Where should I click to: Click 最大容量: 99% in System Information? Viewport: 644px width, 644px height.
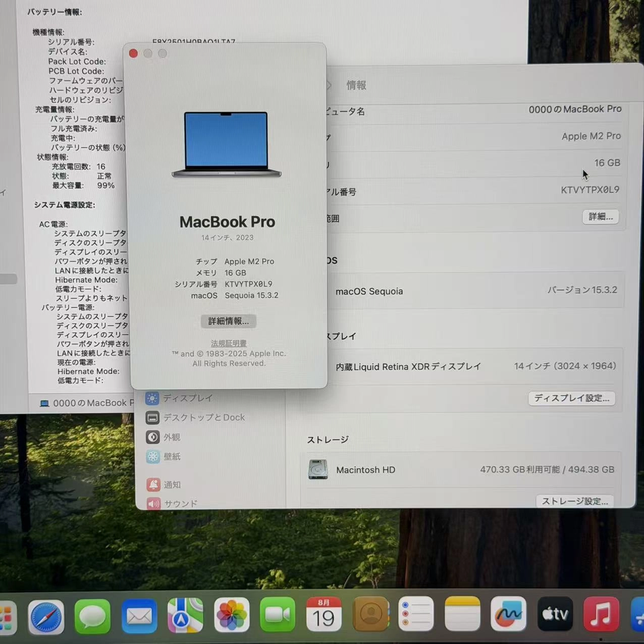point(83,185)
